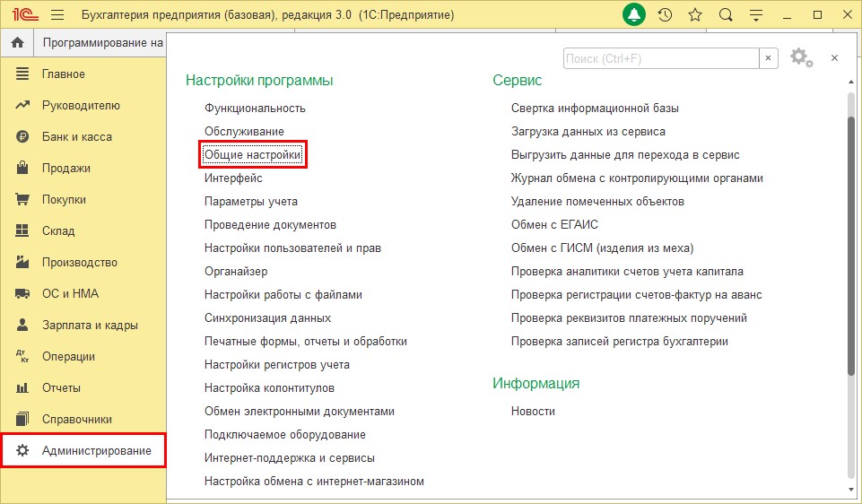Open Настройка обмена с интернет-магазином
The height and width of the screenshot is (504, 862).
click(315, 481)
